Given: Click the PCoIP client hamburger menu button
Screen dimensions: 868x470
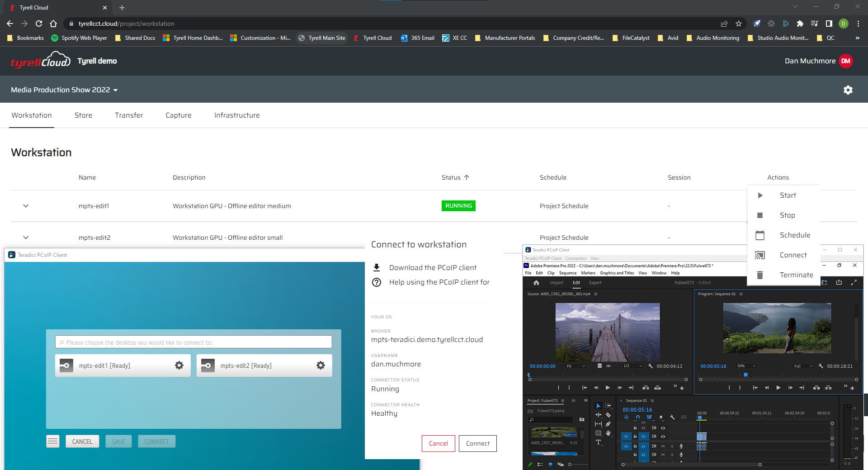Looking at the screenshot, I should (53, 441).
